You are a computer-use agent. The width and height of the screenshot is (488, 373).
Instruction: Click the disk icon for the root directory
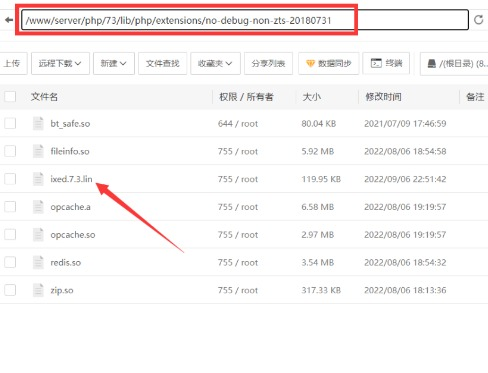click(432, 63)
